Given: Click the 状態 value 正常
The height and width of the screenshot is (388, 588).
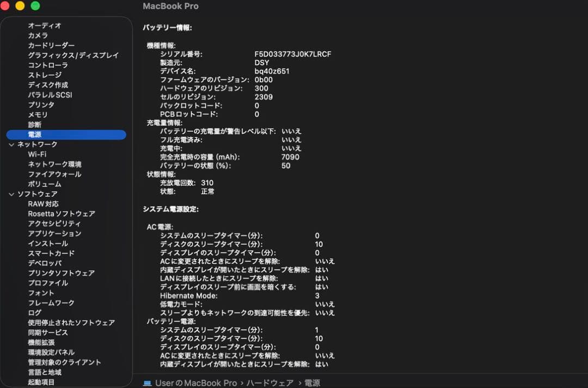Looking at the screenshot, I should click(207, 192).
